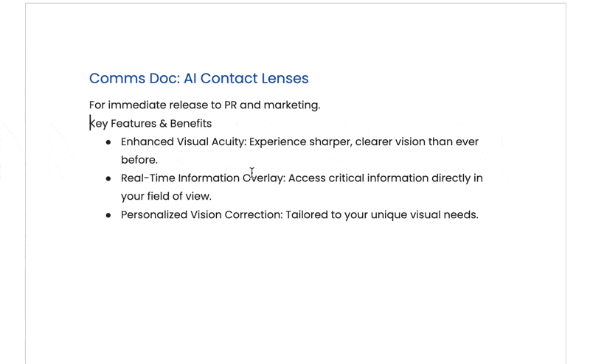
Task: Click the word 'marketing.' in the first paragraph
Action: (292, 105)
